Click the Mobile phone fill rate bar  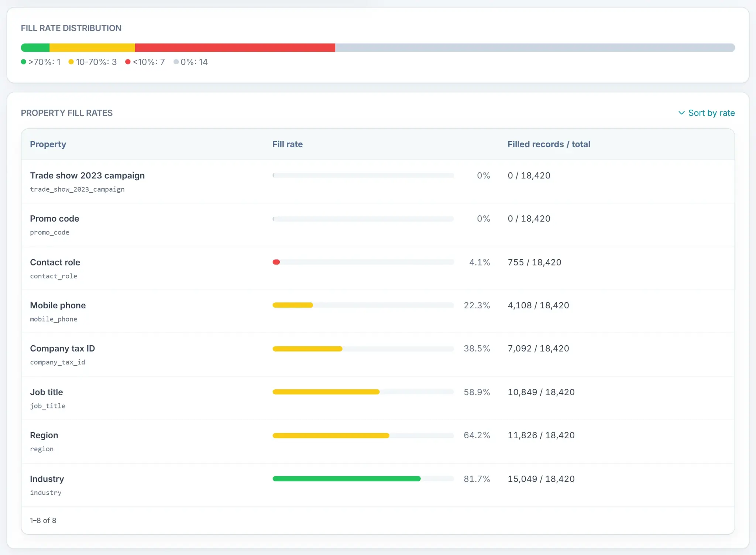click(x=293, y=305)
